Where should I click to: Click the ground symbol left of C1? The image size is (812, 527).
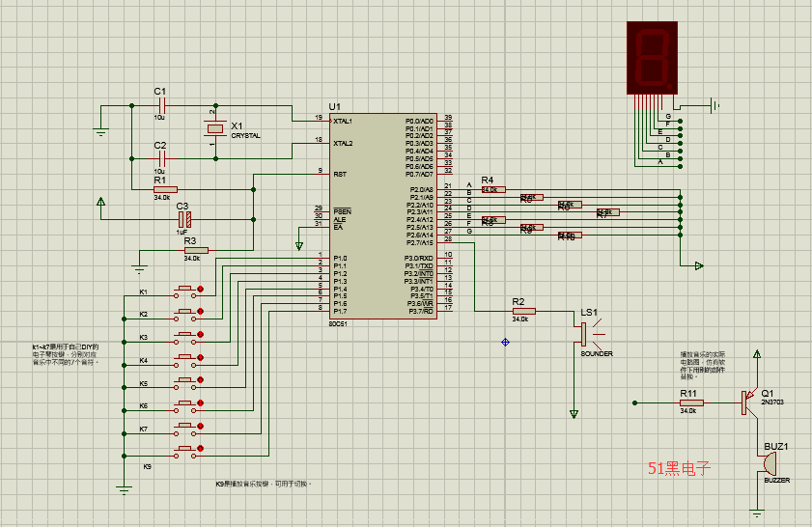pos(101,132)
